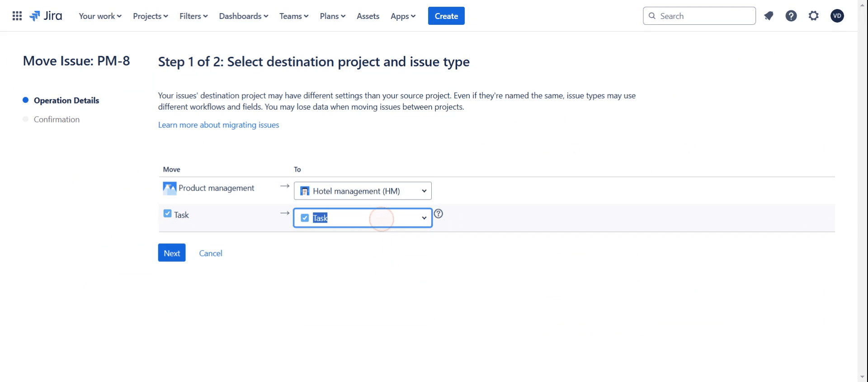Select the Confirmation step

coord(57,120)
